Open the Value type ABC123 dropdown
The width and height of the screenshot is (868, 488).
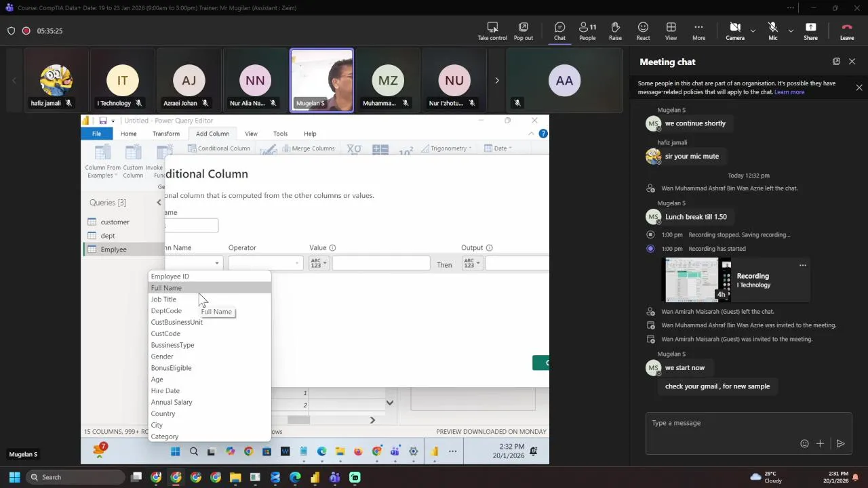pos(318,263)
